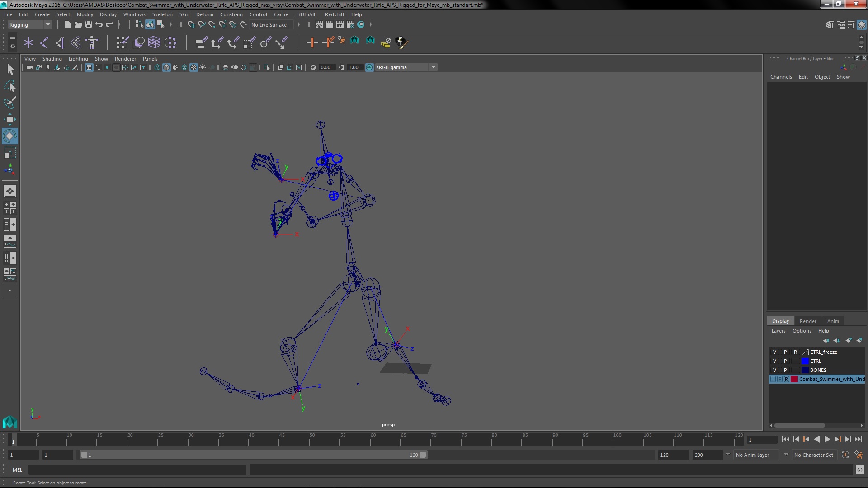Click the HumanIK skeleton icon

pos(92,42)
